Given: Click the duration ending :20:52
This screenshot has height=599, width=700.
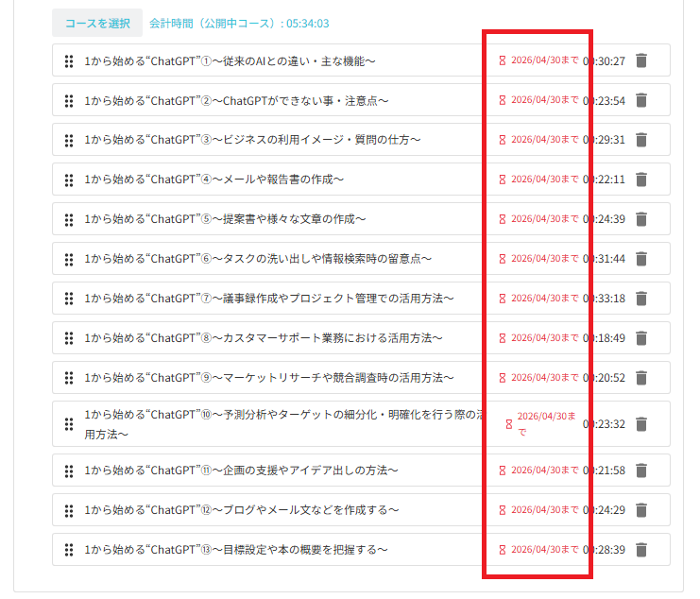Looking at the screenshot, I should [604, 378].
